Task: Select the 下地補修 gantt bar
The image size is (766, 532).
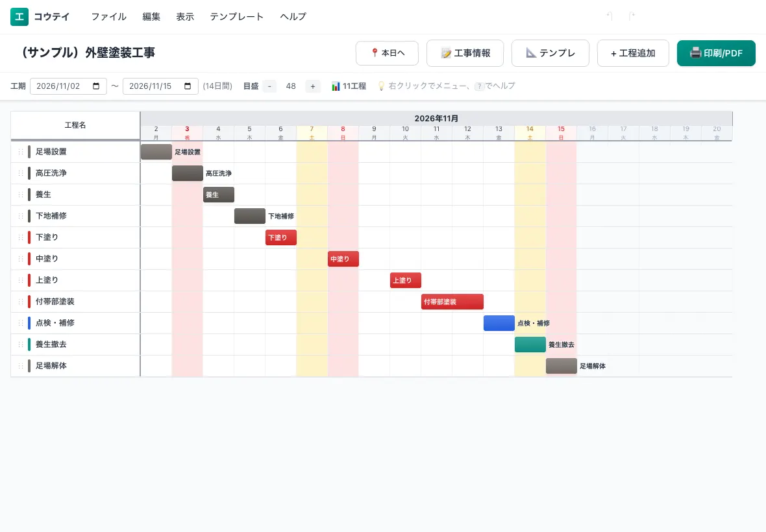Action: [250, 216]
